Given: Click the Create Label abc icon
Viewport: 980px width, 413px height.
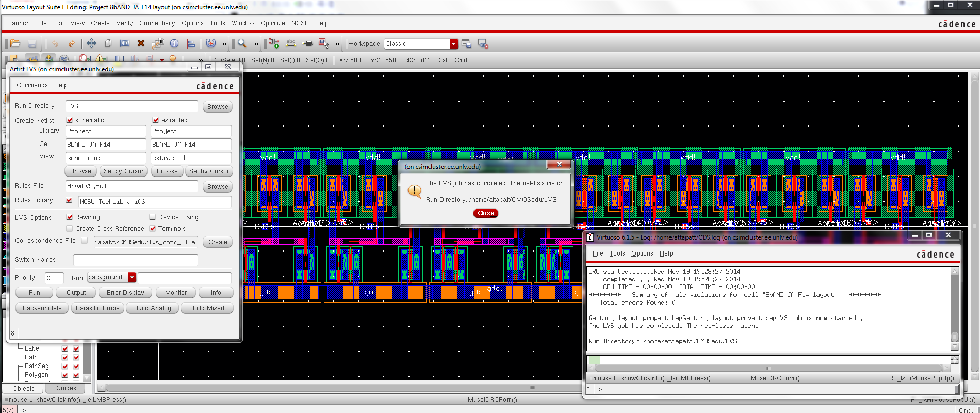Looking at the screenshot, I should 291,43.
